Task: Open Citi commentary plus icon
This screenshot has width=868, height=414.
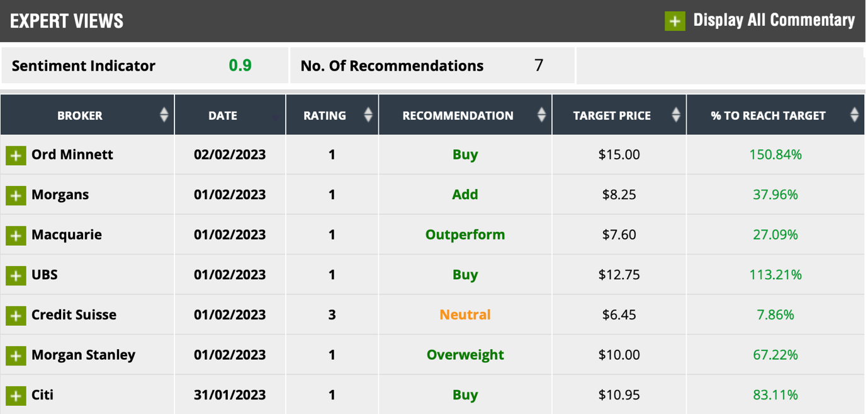Action: click(16, 396)
